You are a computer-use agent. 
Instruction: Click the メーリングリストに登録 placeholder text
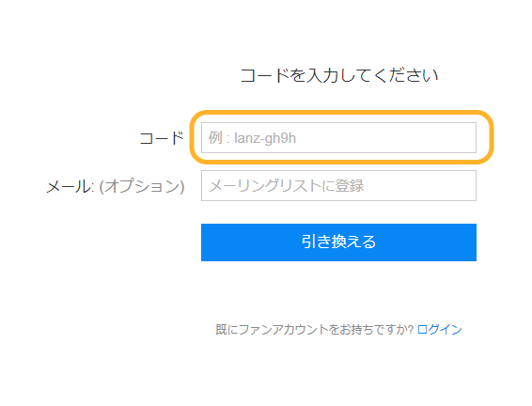tap(287, 186)
